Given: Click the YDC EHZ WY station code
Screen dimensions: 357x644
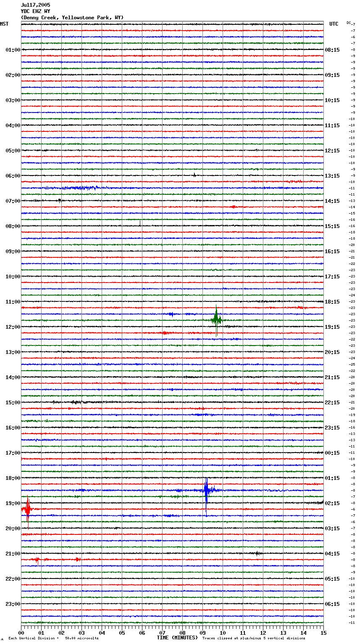Looking at the screenshot, I should click(x=35, y=11).
